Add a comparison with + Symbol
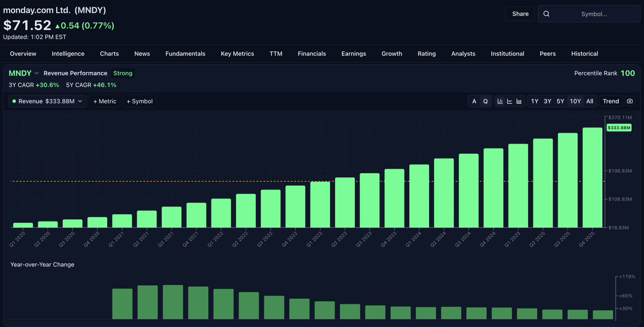This screenshot has width=644, height=327. point(140,101)
